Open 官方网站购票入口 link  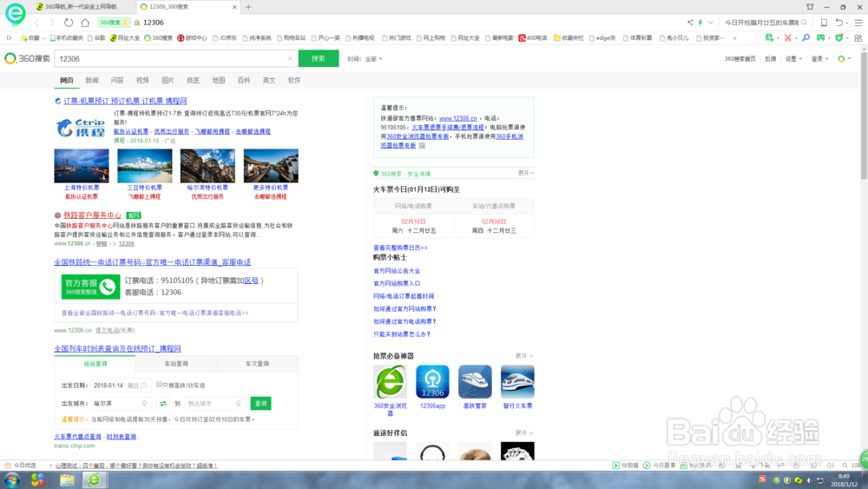click(397, 283)
